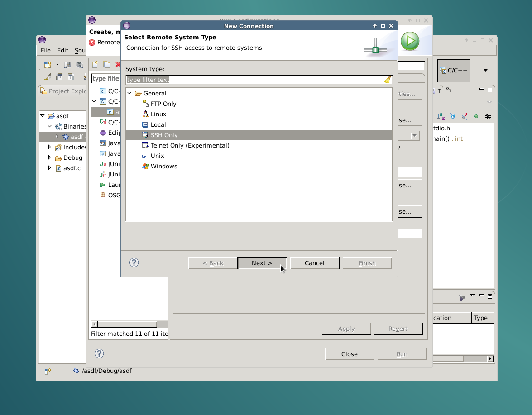532x415 pixels.
Task: Collapse the General folder in system types
Action: (x=129, y=93)
